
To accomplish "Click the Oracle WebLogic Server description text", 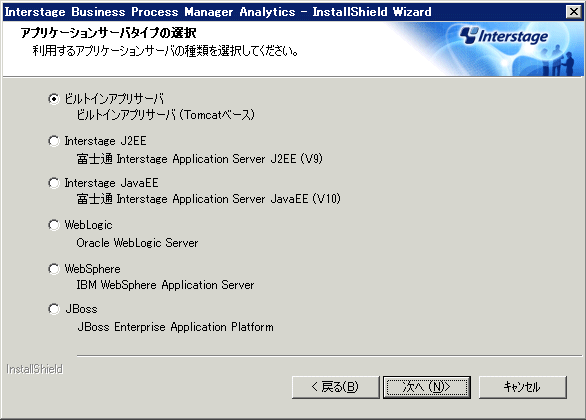I will tap(137, 243).
